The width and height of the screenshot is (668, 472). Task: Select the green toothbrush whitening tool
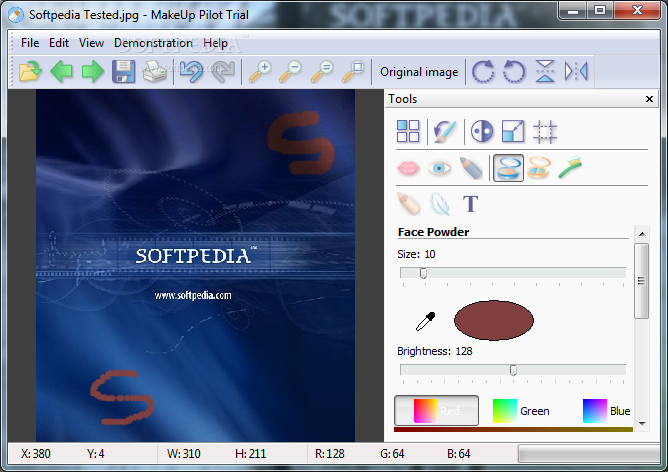pos(570,168)
